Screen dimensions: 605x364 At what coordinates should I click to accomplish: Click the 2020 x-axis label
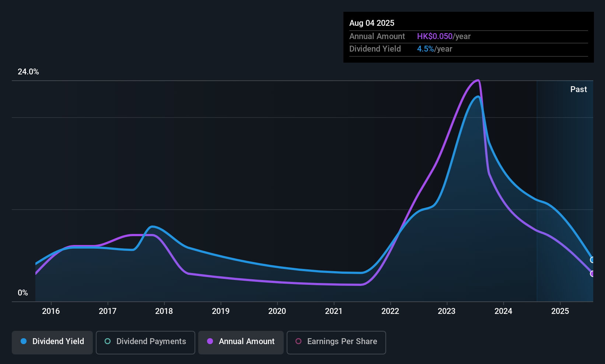(277, 311)
